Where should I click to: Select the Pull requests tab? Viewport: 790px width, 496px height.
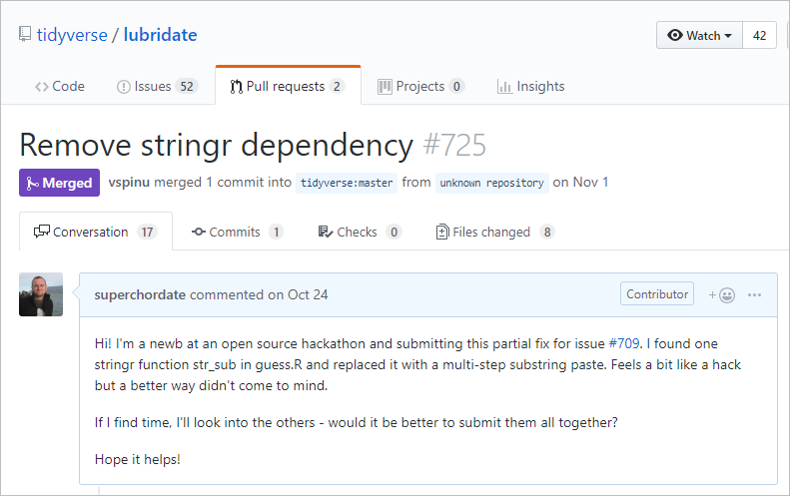[287, 86]
